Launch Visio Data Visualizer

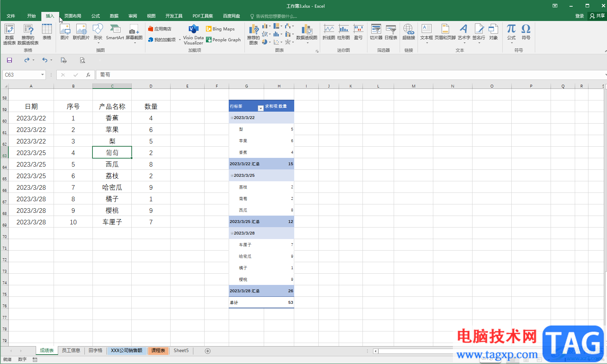point(193,34)
